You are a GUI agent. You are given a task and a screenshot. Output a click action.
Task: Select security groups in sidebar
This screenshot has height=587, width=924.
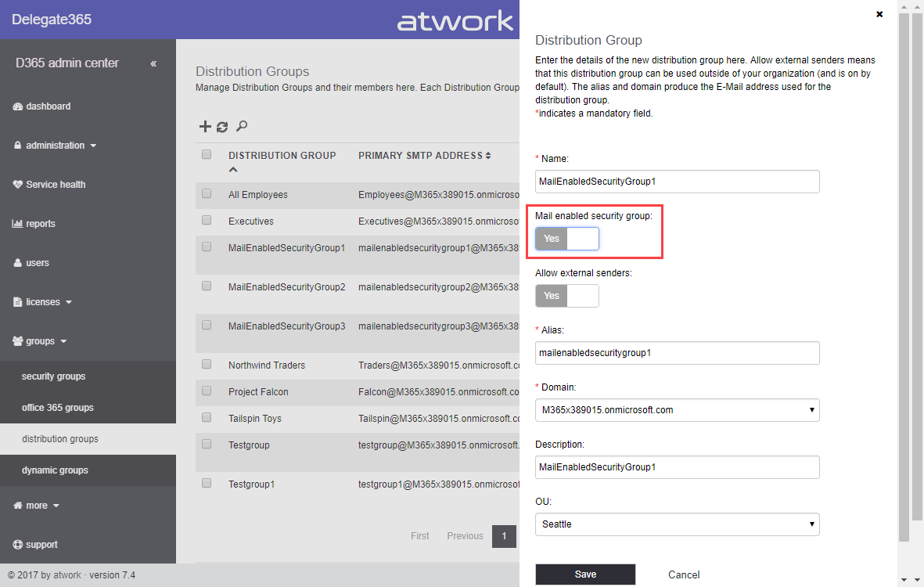point(53,376)
